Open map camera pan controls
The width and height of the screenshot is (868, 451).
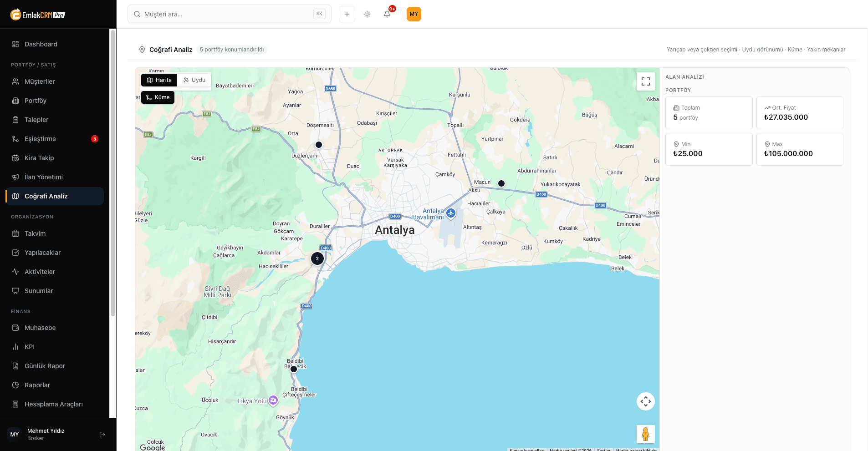[646, 401]
